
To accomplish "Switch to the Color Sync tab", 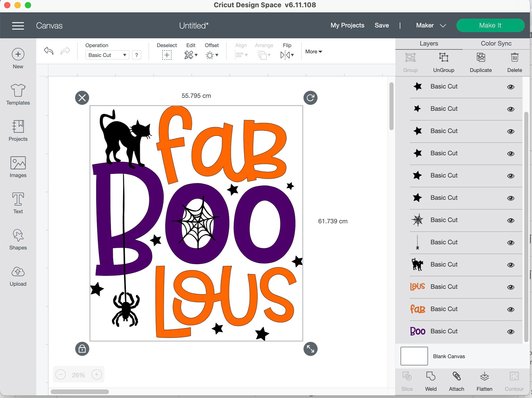I will click(x=495, y=43).
